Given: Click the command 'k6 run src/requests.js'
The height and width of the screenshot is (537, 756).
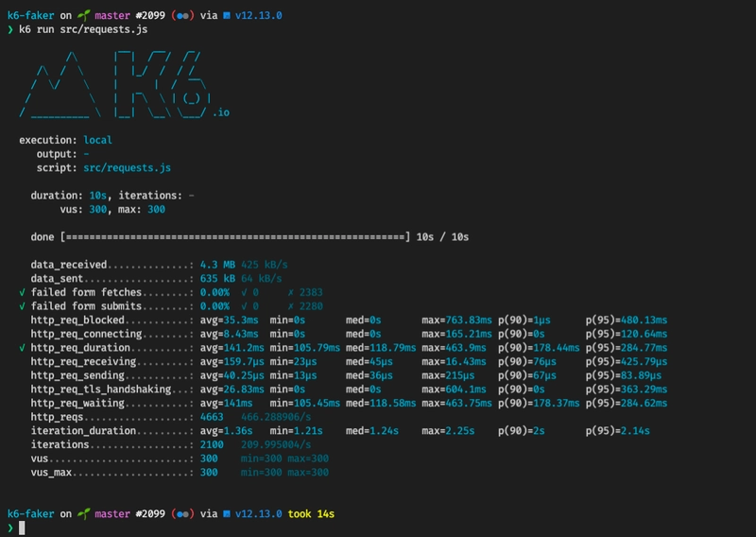Looking at the screenshot, I should (x=83, y=29).
